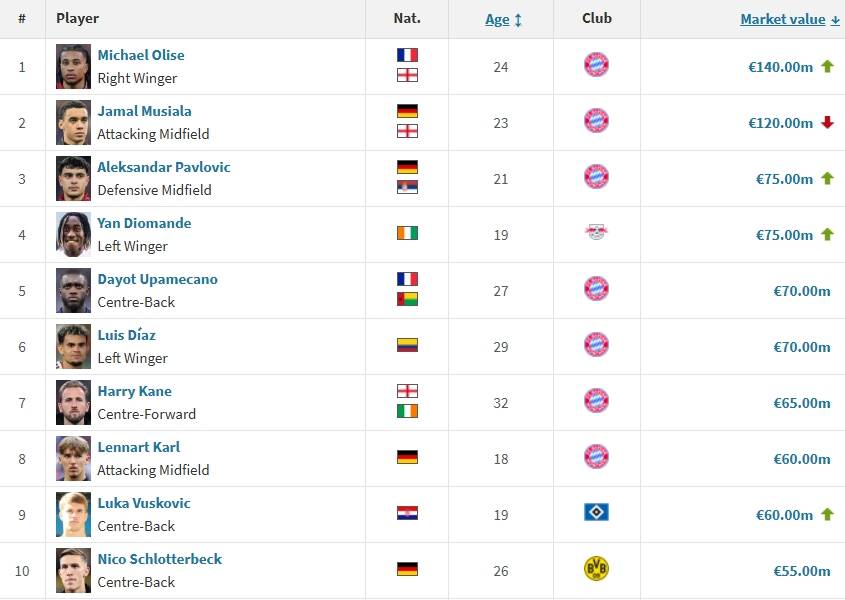Click Jamal Musiala €120.00m market value
The width and height of the screenshot is (845, 600).
pyautogui.click(x=780, y=123)
